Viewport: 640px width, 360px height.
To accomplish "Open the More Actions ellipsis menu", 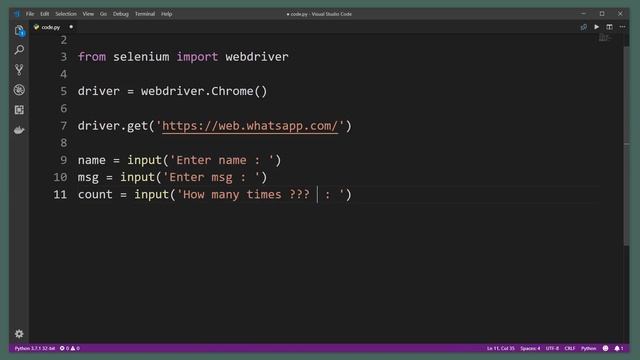I will [x=622, y=27].
